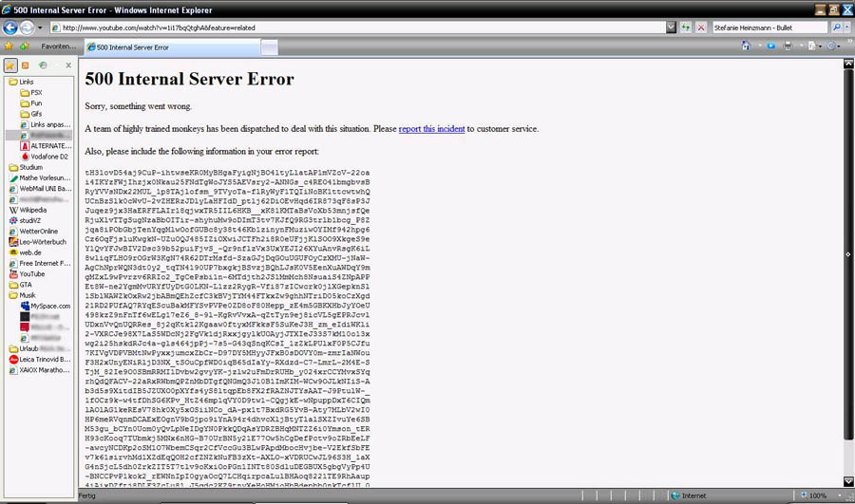Open the Gifs favorites folder
The height and width of the screenshot is (504, 855).
click(x=31, y=114)
